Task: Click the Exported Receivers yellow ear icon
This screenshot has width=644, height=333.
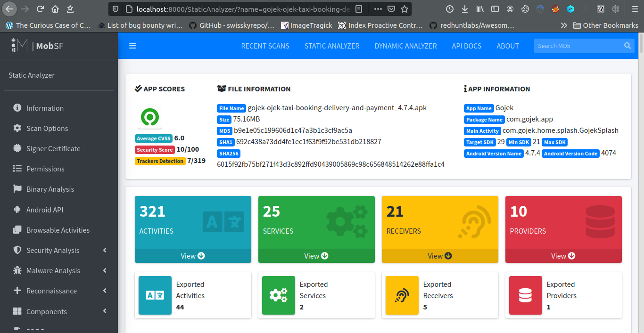Action: (402, 295)
